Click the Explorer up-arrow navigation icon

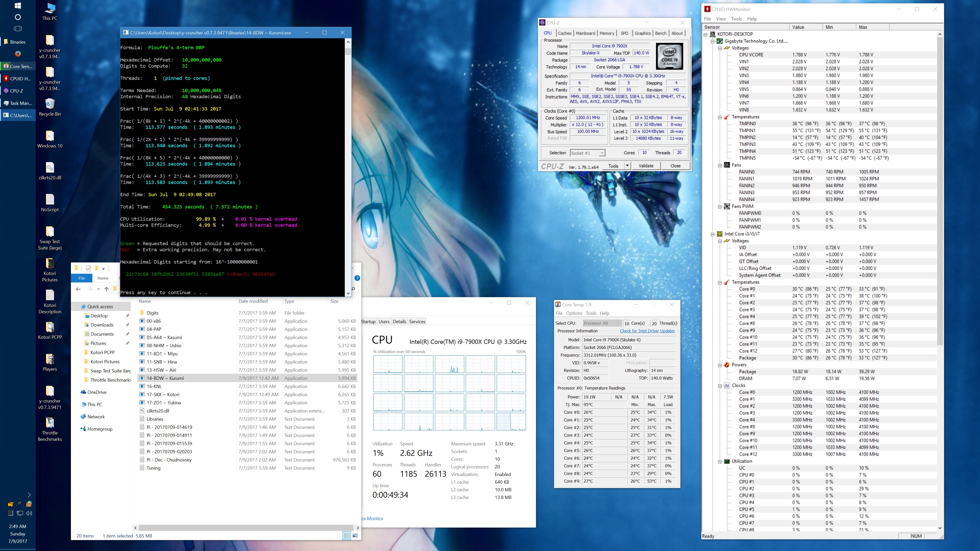[x=106, y=289]
